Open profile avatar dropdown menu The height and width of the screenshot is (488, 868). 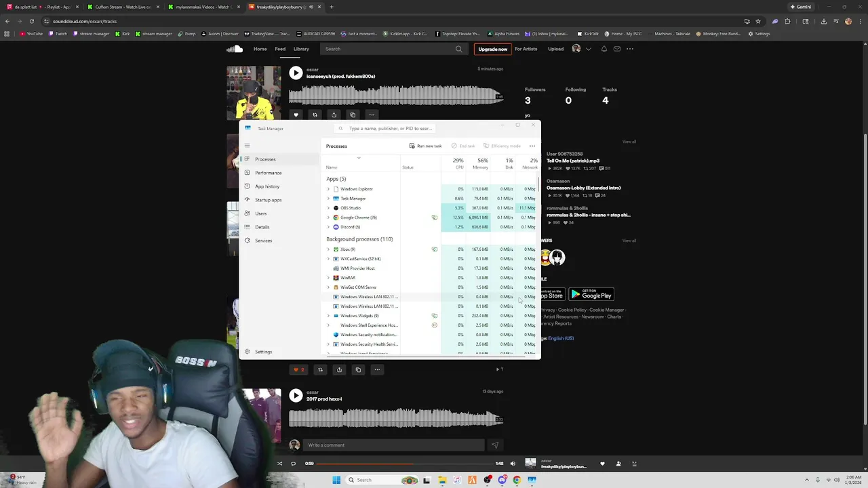pos(581,49)
